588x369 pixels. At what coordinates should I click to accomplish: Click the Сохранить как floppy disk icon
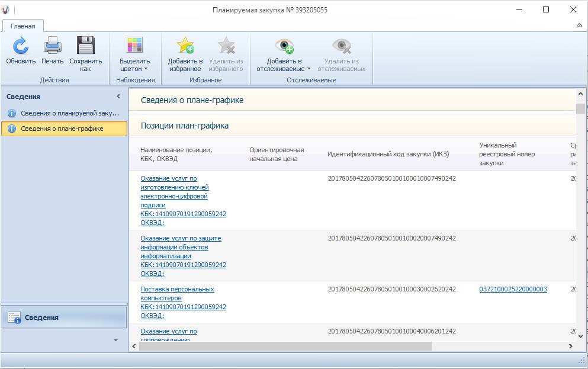pyautogui.click(x=86, y=46)
